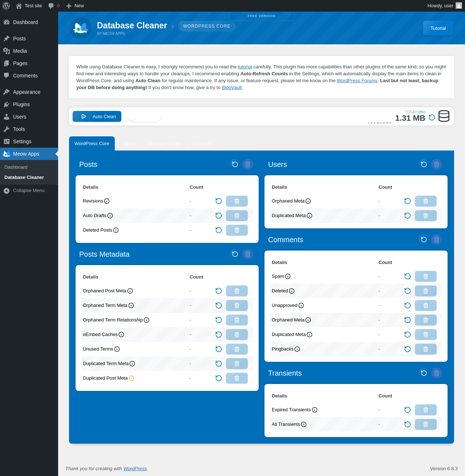Image resolution: width=465 pixels, height=476 pixels.
Task: Refresh Orphaned Meta count under Users
Action: click(x=408, y=201)
